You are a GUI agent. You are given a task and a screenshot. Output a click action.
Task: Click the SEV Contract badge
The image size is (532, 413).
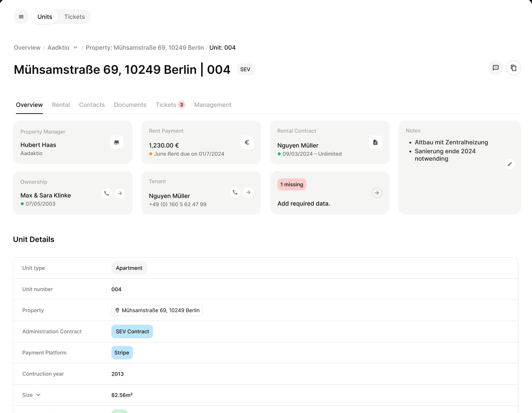pos(132,331)
